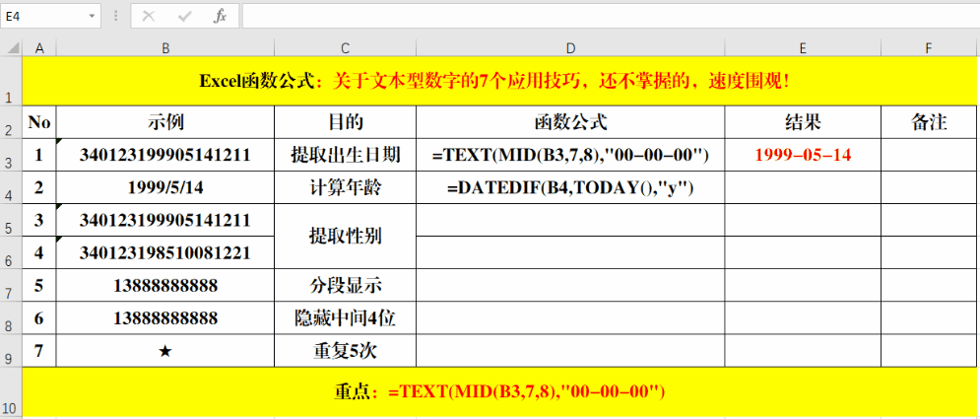This screenshot has height=419, width=980.
Task: Select column F header
Action: pos(930,47)
